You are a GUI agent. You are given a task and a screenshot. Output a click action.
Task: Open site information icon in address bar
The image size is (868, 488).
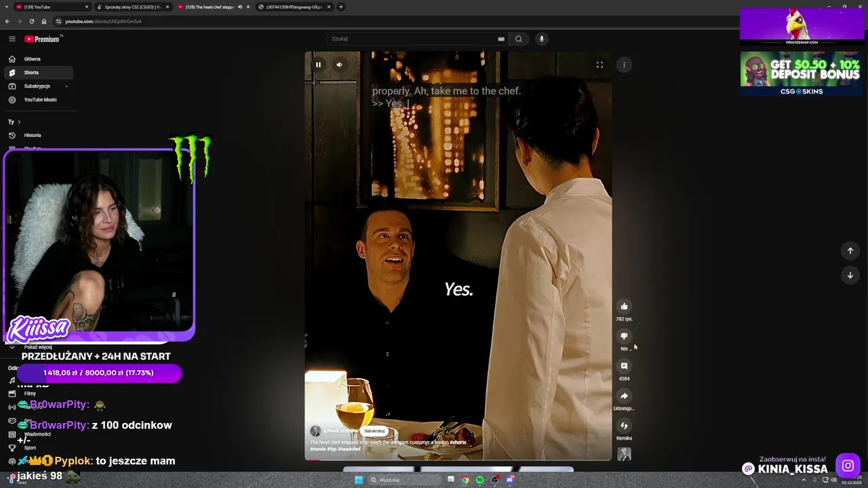click(58, 21)
